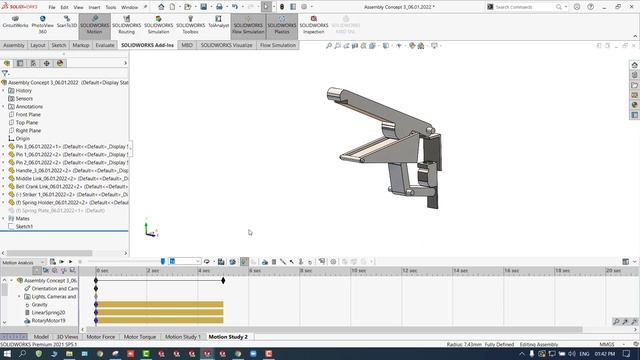Switch to the Evaluate ribbon tab
The height and width of the screenshot is (360, 640).
tap(105, 45)
